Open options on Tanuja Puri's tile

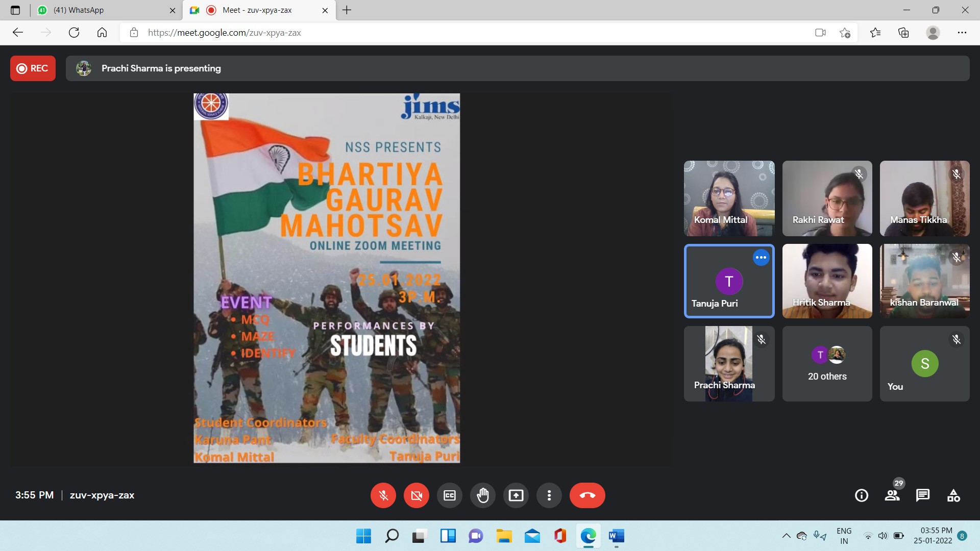tap(761, 258)
